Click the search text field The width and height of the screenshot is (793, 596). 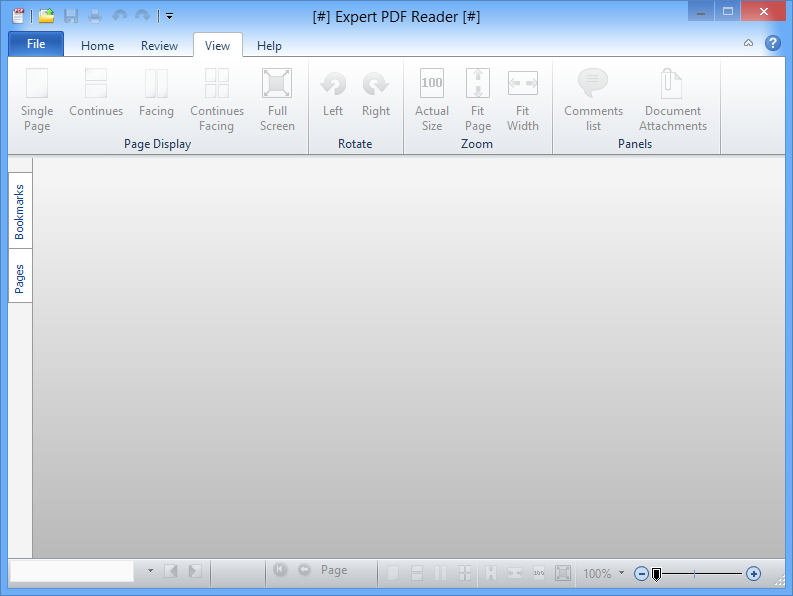point(72,571)
